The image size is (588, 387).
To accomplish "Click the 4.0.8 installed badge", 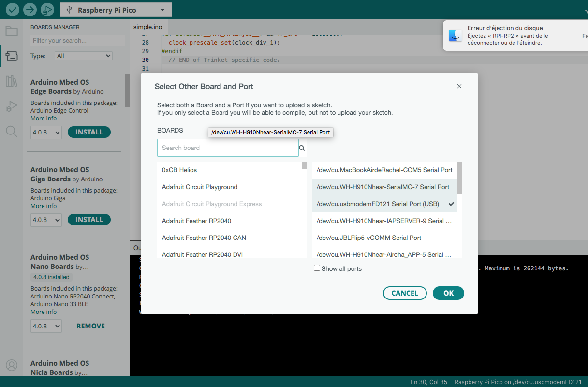I will pyautogui.click(x=51, y=277).
